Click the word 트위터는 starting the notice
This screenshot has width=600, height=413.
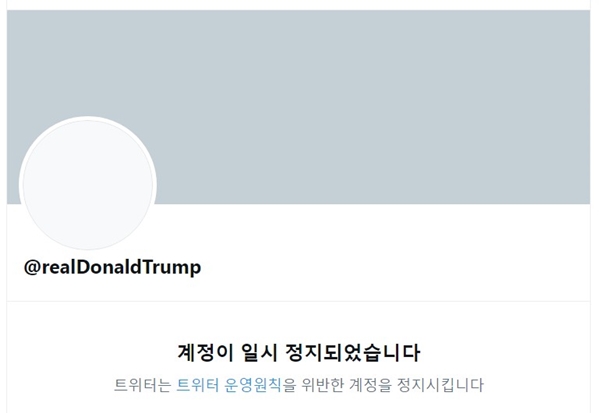click(x=142, y=385)
